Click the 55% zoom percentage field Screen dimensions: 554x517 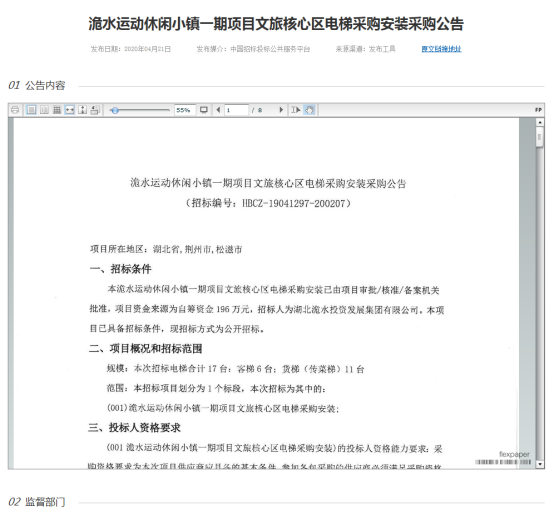tap(185, 110)
